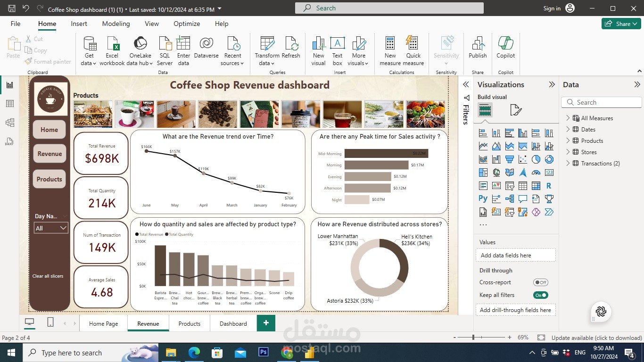Add a Python visual
Screen dimensions: 644x362
tap(483, 199)
